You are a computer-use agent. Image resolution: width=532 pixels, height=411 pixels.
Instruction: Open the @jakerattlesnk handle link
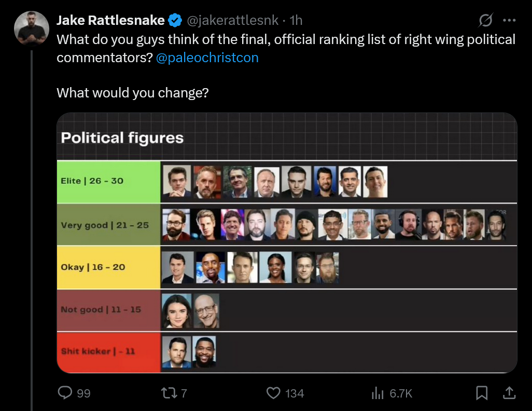click(x=232, y=20)
